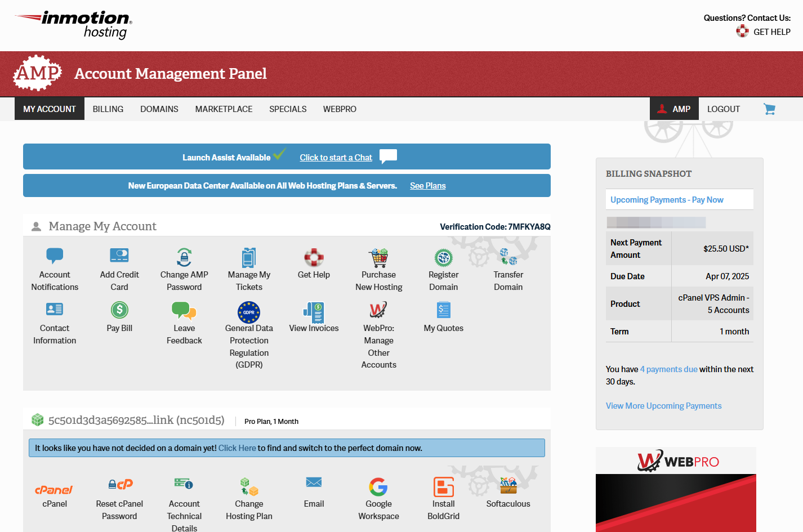803x532 pixels.
Task: Click the View Invoices icon
Action: 314,312
